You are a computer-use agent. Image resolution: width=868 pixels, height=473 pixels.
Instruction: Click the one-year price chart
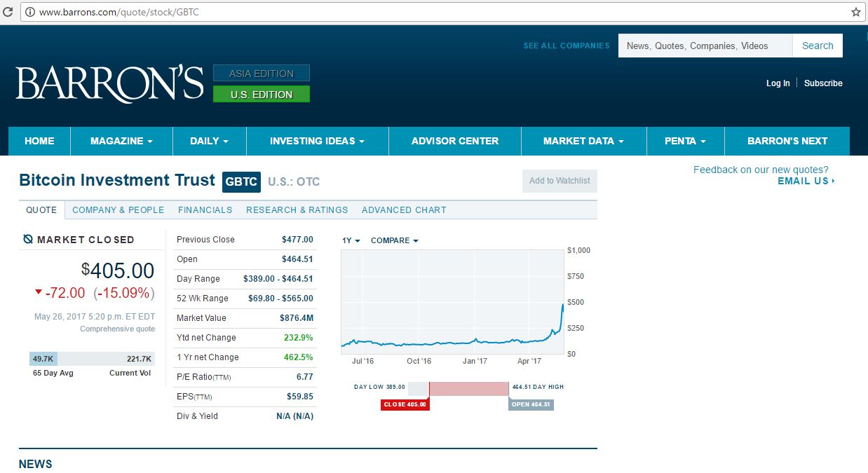(x=453, y=302)
